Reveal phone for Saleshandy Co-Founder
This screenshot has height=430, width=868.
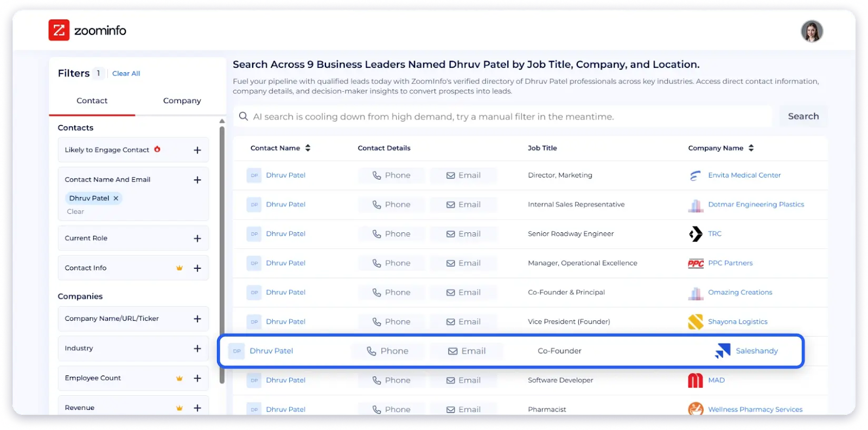pyautogui.click(x=387, y=351)
